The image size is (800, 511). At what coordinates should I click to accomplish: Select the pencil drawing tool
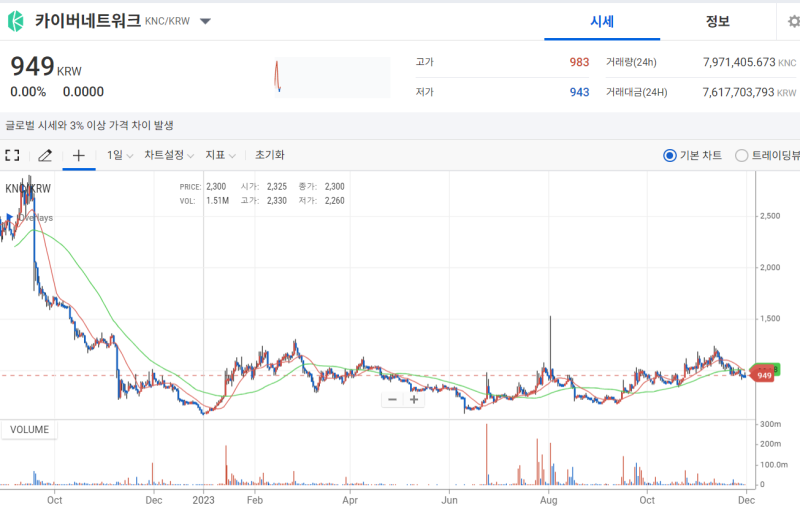coord(45,155)
